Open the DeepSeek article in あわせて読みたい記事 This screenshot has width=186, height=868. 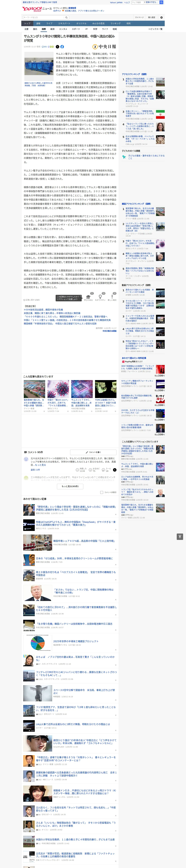pos(76,523)
